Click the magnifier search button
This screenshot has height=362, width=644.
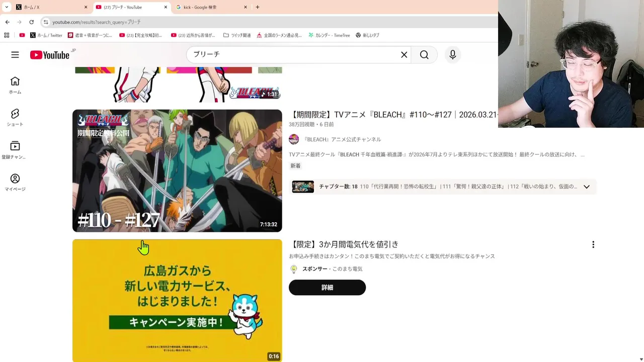(x=424, y=55)
